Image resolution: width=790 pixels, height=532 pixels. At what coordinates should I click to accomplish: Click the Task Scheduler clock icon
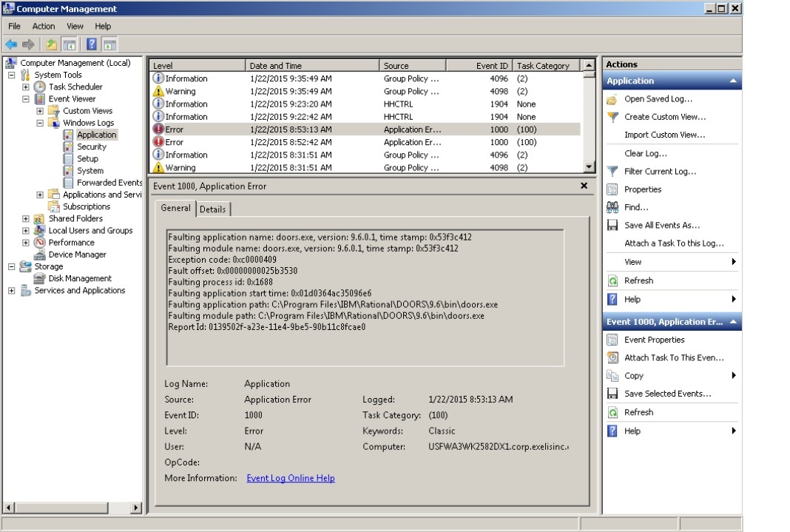point(40,87)
